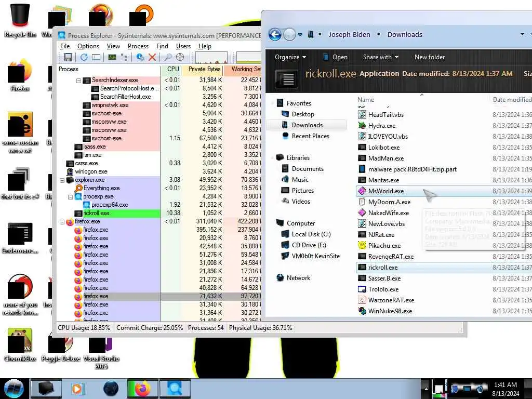
Task: Select the Everything.exe process row
Action: point(159,188)
